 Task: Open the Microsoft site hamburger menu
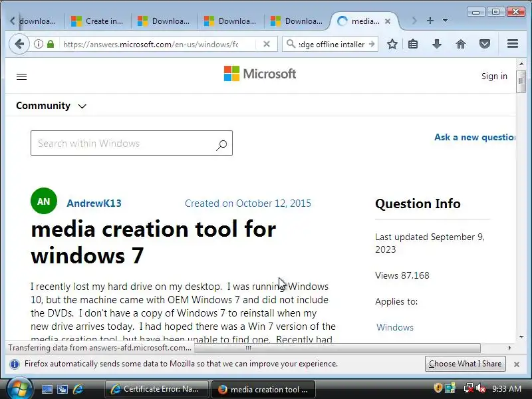tap(22, 76)
